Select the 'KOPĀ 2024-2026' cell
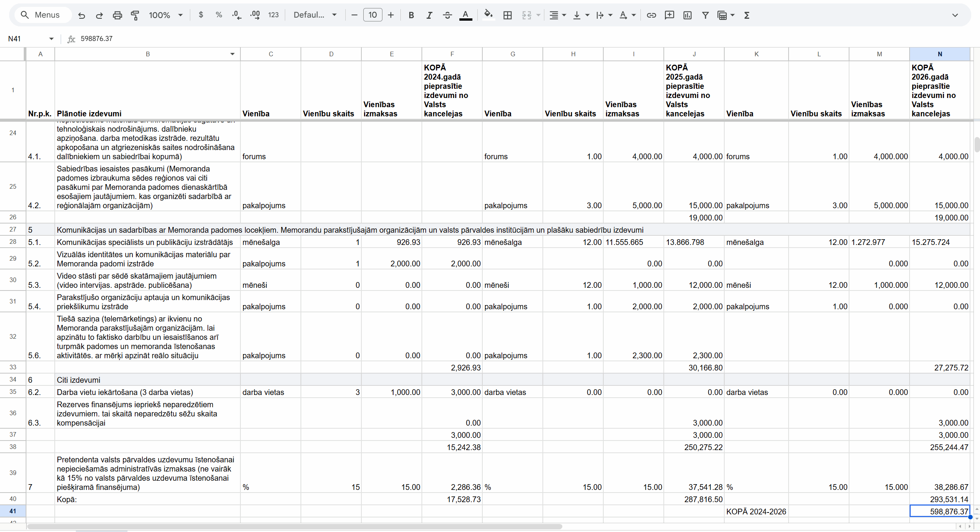This screenshot has height=532, width=980. 756,511
